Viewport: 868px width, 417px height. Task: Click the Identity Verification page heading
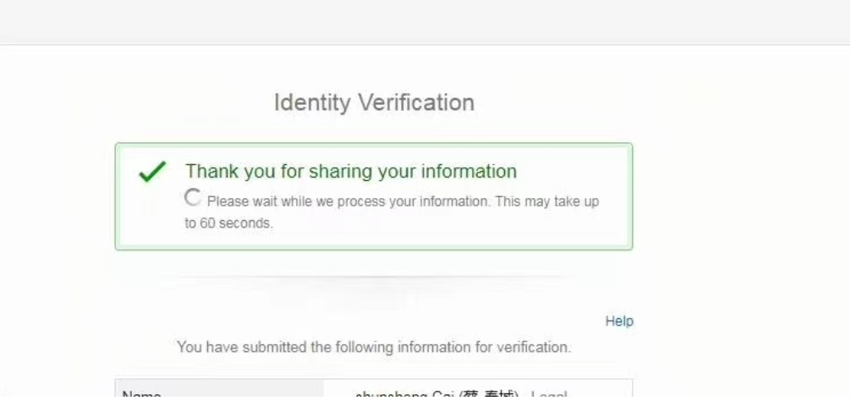coord(374,103)
